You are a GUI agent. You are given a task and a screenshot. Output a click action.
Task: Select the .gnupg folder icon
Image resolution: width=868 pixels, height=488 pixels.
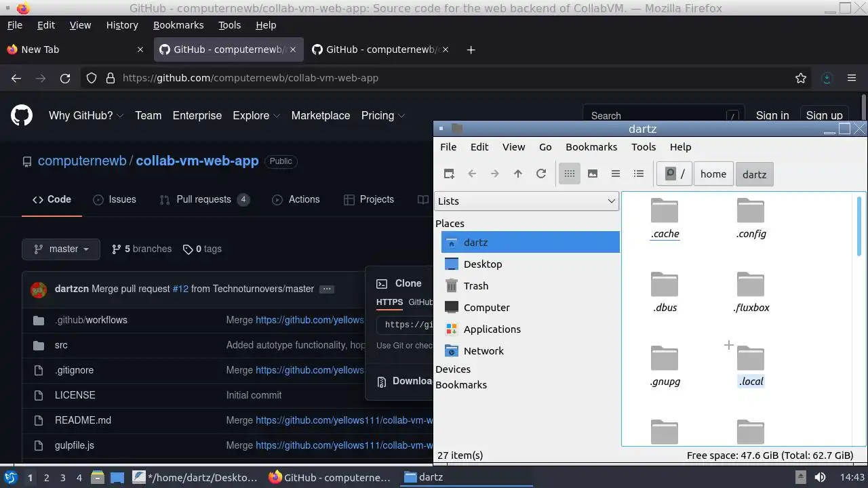coord(665,359)
